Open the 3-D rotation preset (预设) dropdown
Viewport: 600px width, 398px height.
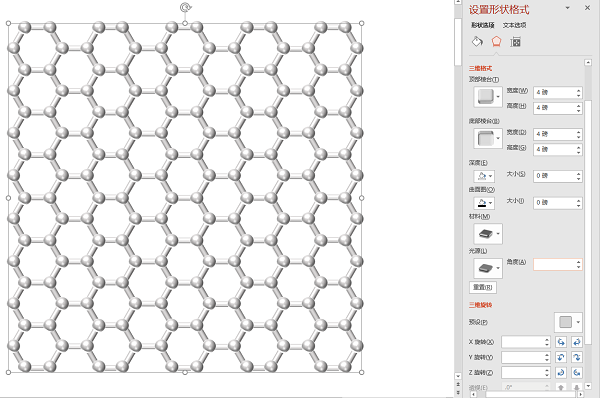[x=568, y=322]
